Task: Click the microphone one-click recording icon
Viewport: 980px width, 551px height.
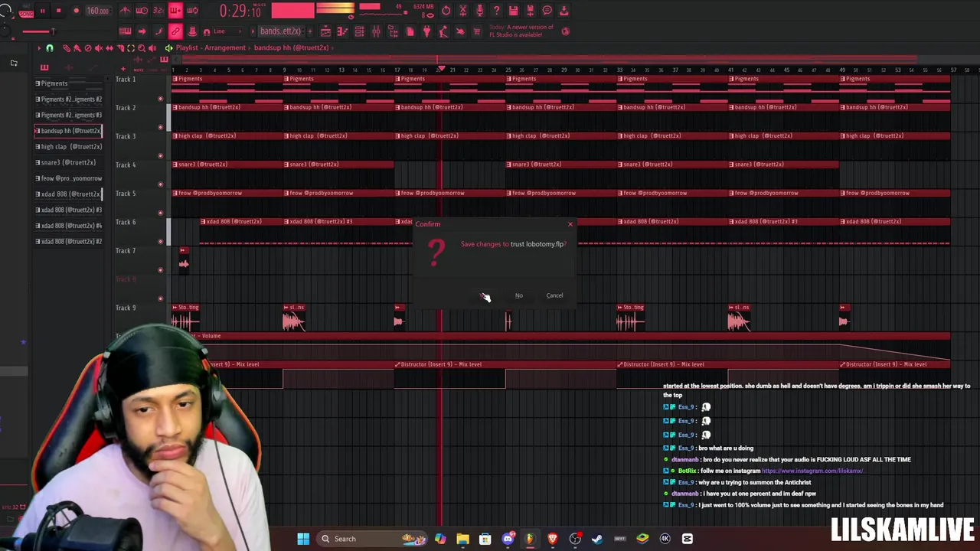Action: click(x=480, y=11)
